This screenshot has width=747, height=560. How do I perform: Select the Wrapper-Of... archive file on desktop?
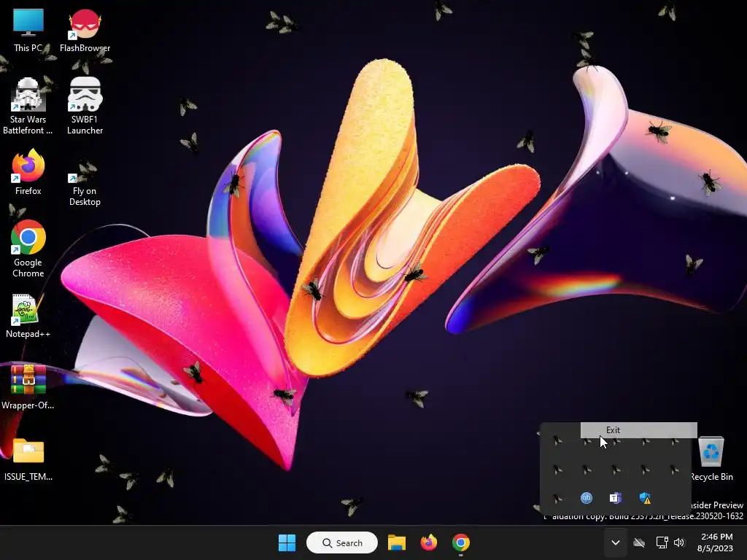point(28,388)
